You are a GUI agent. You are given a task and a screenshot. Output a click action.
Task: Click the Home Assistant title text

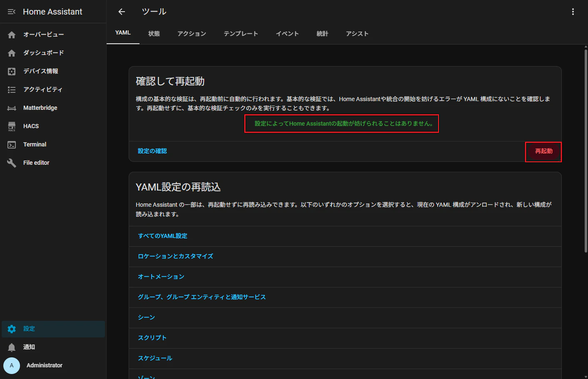point(52,12)
